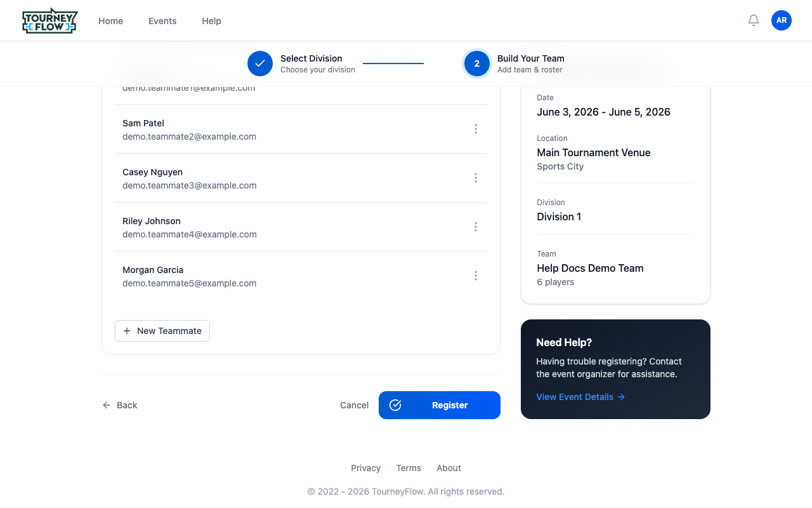Viewport: 812px width, 508px height.
Task: Select the Morgan Garcia name
Action: point(153,270)
